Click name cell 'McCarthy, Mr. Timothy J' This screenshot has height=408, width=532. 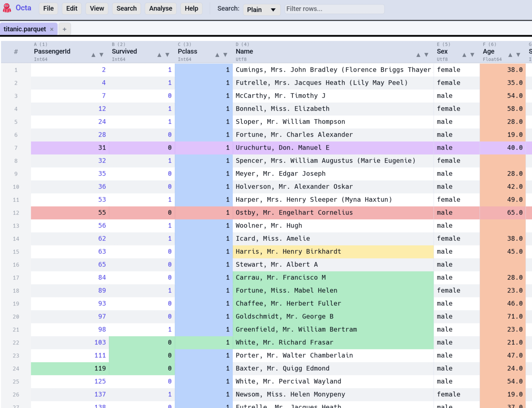point(333,96)
